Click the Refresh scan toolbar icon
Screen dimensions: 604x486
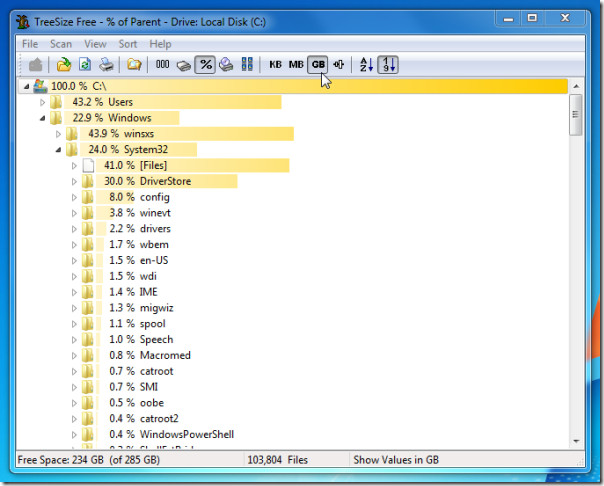pos(85,64)
